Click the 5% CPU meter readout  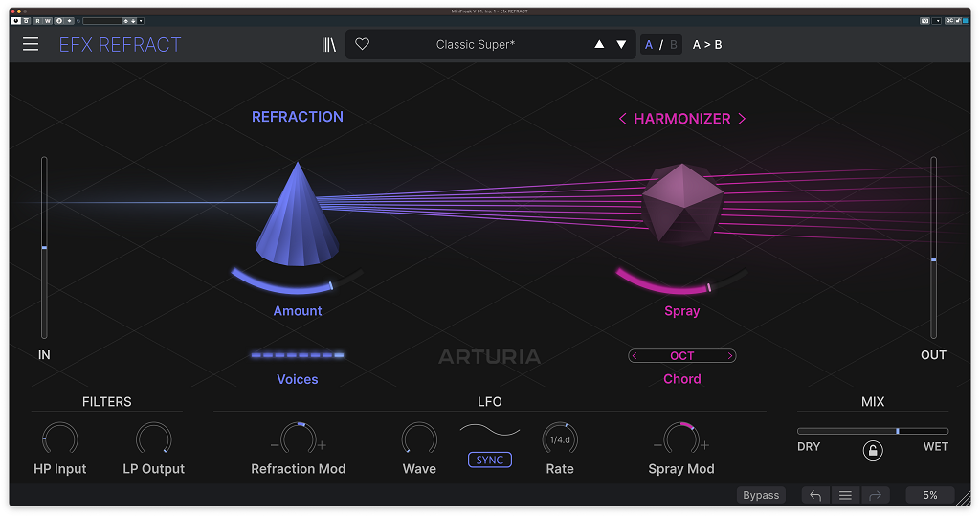point(930,495)
